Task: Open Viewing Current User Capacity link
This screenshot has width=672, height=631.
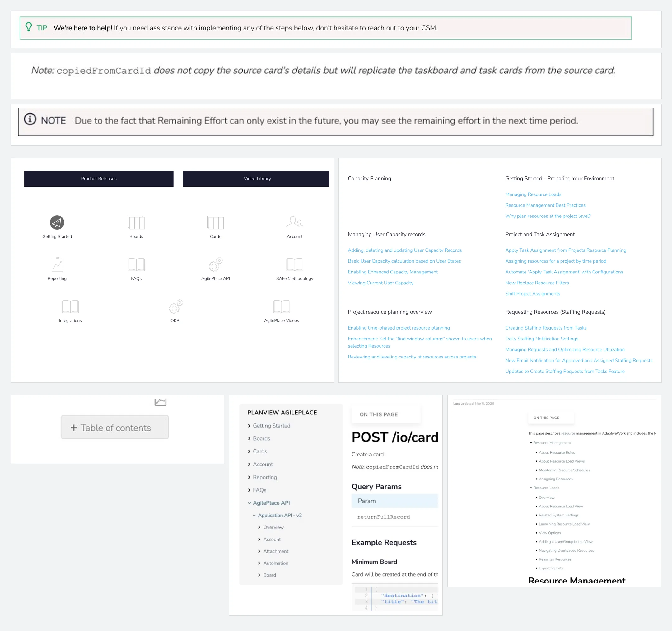Action: (x=380, y=283)
